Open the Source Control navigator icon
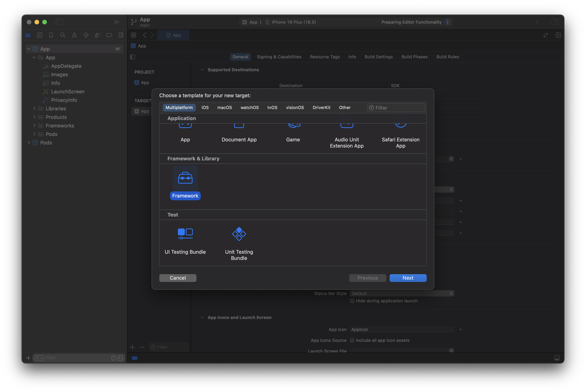Image resolution: width=586 pixels, height=392 pixels. [40, 35]
